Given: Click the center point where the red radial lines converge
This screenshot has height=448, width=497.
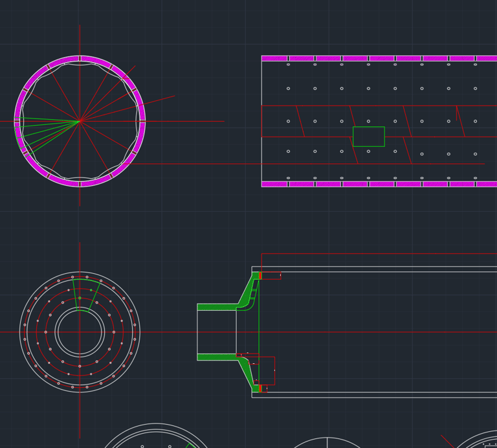Looking at the screenshot, I should [x=80, y=121].
